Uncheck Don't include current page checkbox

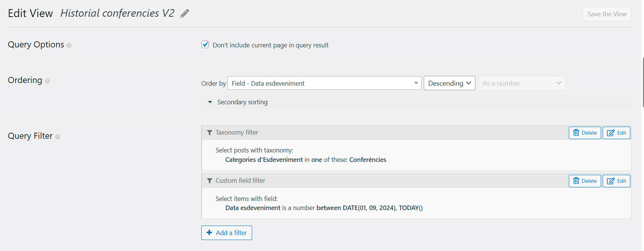[x=205, y=45]
